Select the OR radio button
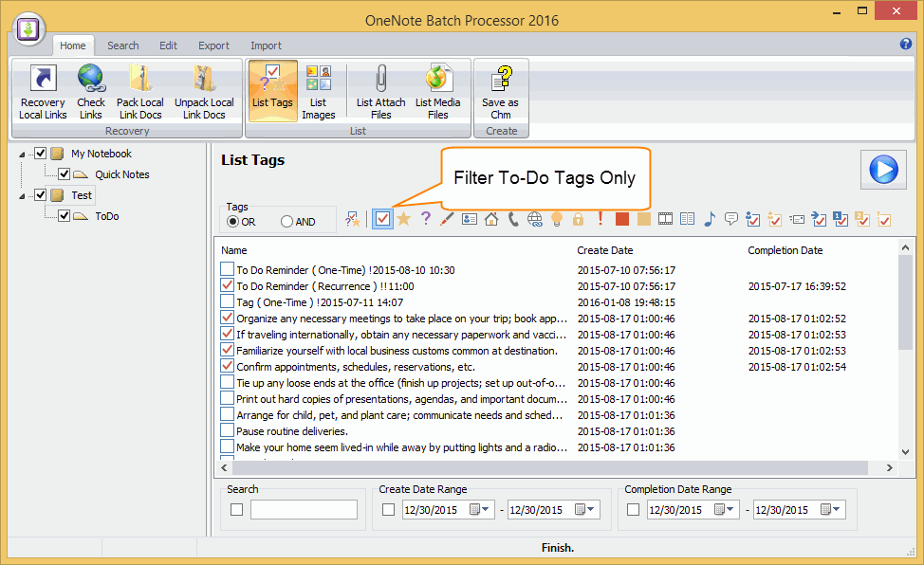924x565 pixels. [x=233, y=222]
